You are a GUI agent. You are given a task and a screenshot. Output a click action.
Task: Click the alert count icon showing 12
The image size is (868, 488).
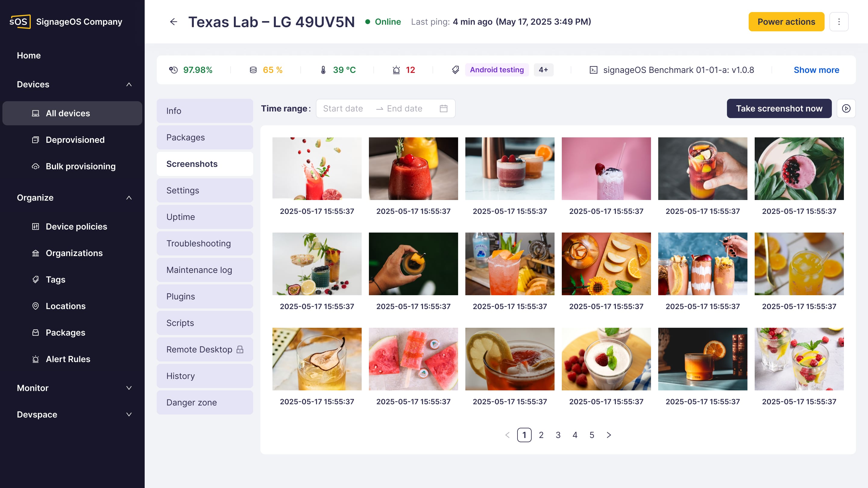coord(396,70)
